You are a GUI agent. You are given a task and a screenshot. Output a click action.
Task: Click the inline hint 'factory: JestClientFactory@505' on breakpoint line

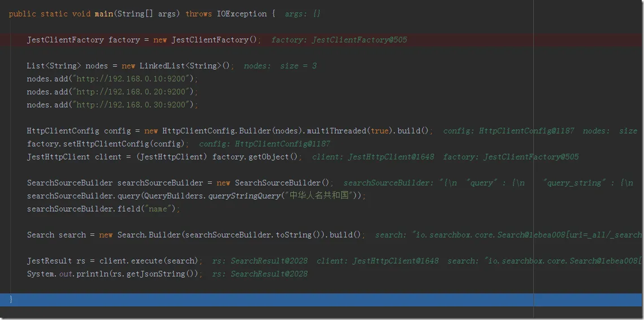[x=340, y=40]
